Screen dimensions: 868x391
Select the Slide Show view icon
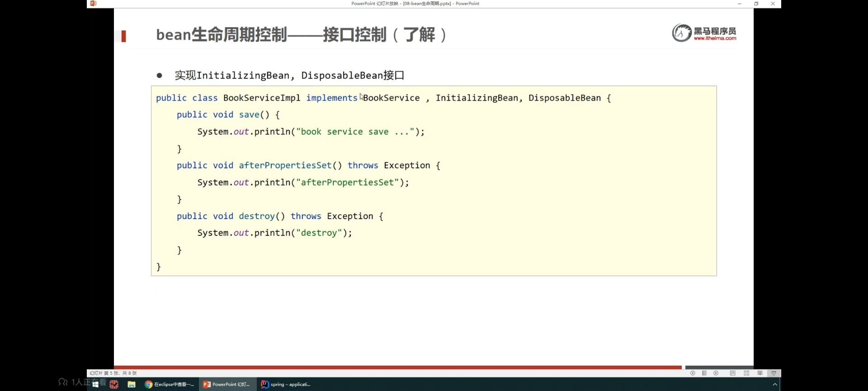(774, 373)
